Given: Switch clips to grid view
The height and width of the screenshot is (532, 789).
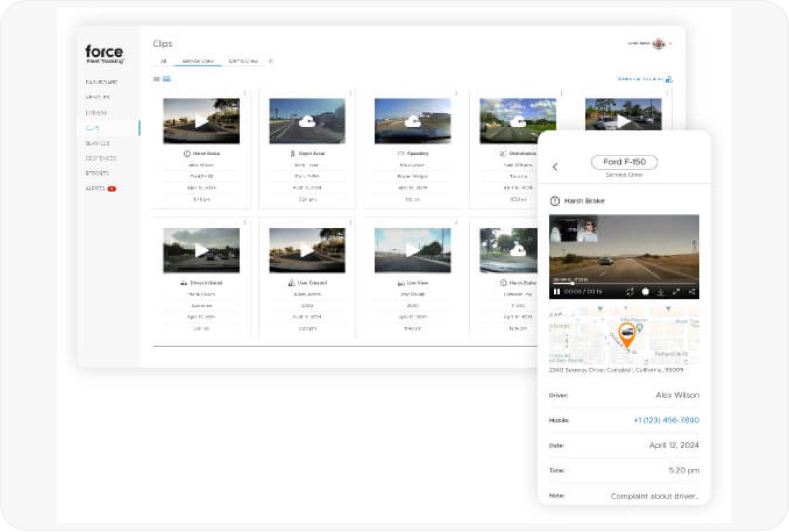Looking at the screenshot, I should click(x=167, y=79).
